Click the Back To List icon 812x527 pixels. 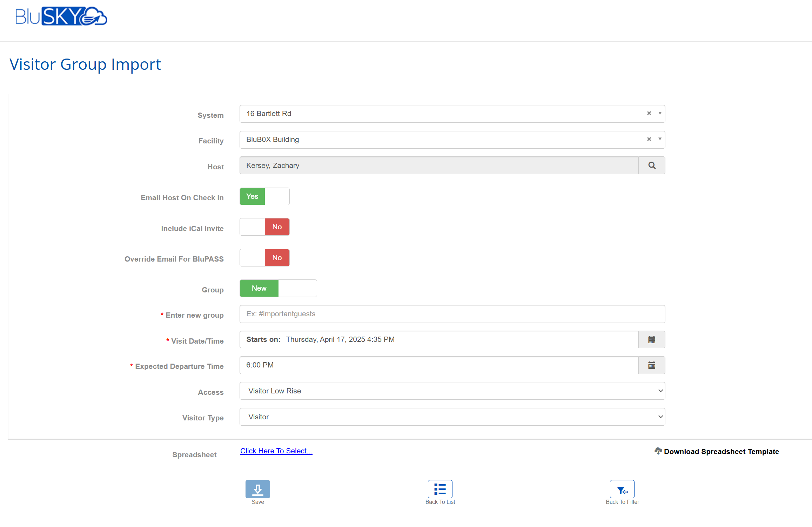[440, 489]
